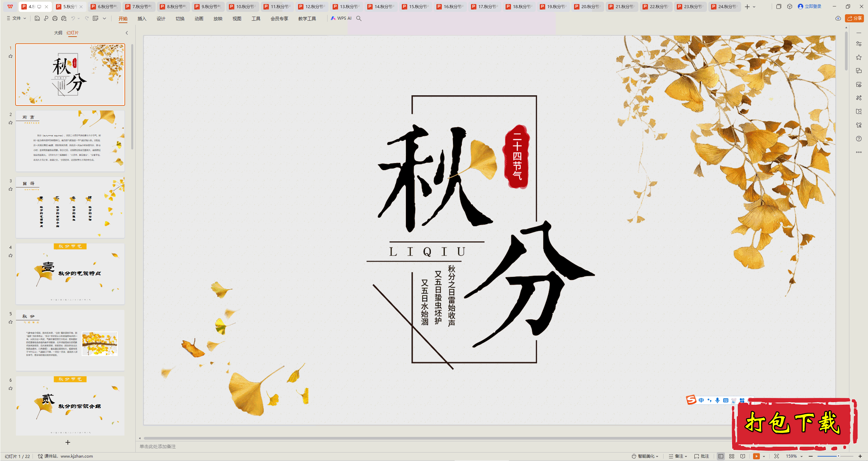Open the 设计 ribbon tab
868x461 pixels.
point(161,19)
